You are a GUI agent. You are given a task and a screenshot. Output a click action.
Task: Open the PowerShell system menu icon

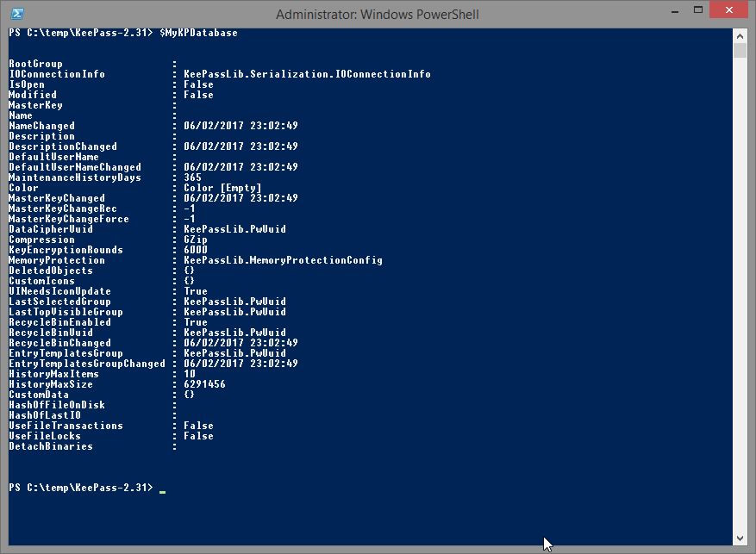[x=17, y=14]
